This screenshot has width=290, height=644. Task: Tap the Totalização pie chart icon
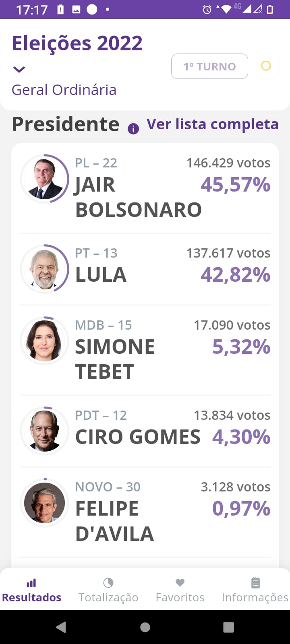[x=108, y=583]
